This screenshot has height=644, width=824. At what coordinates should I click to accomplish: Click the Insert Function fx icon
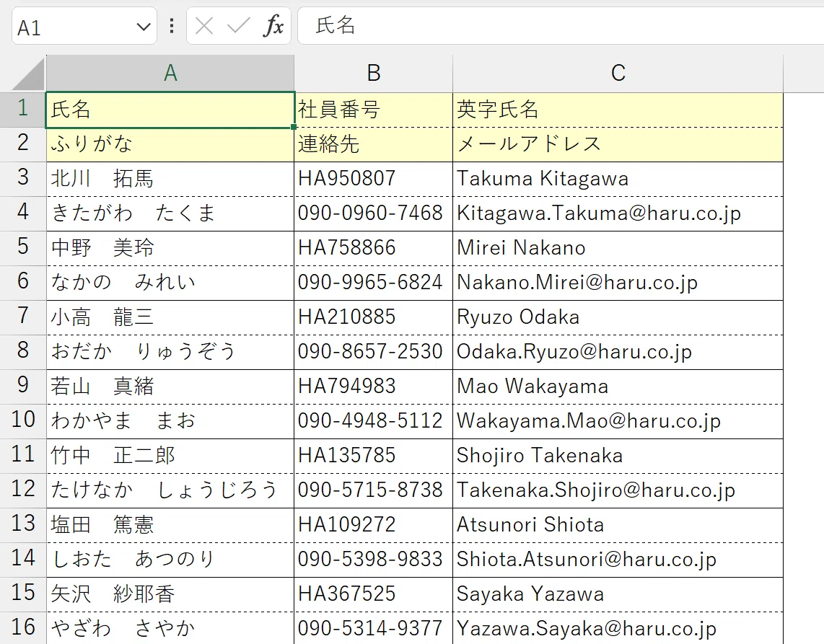click(273, 25)
